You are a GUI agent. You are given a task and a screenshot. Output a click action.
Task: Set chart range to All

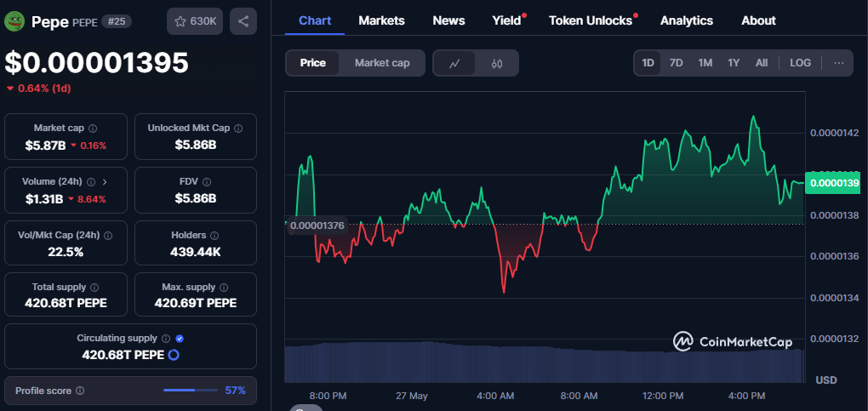(x=762, y=63)
